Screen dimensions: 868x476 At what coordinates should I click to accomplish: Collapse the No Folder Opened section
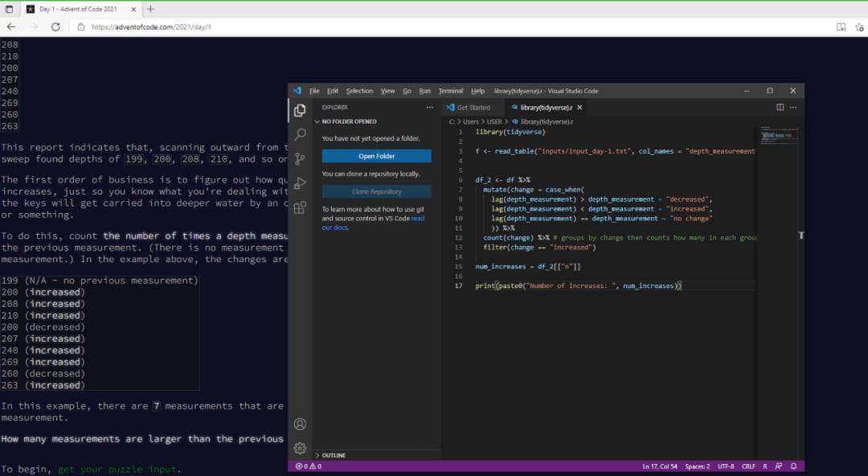click(349, 121)
